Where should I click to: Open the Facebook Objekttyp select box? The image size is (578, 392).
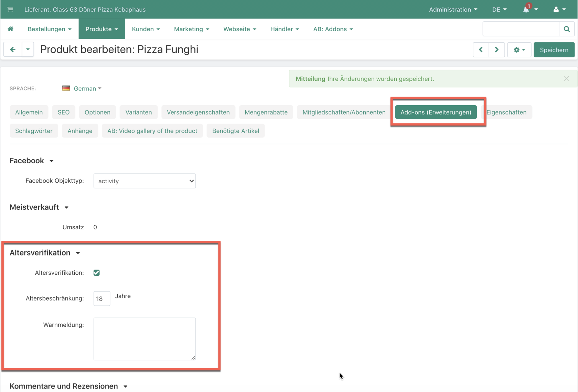pyautogui.click(x=144, y=181)
